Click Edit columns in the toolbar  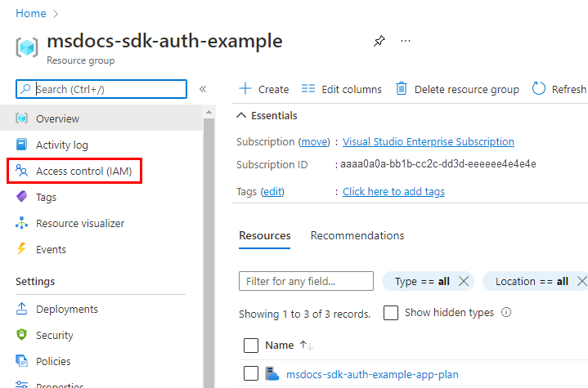(342, 89)
